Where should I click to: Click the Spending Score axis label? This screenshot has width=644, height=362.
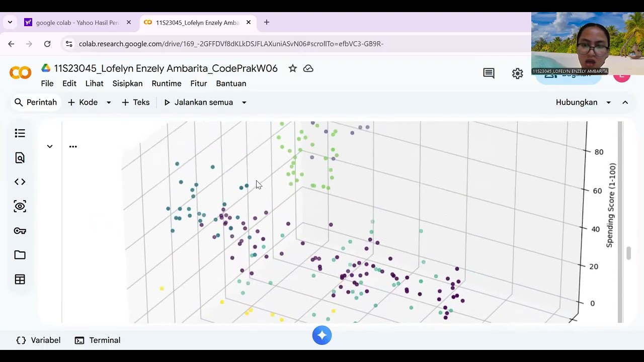tap(610, 205)
